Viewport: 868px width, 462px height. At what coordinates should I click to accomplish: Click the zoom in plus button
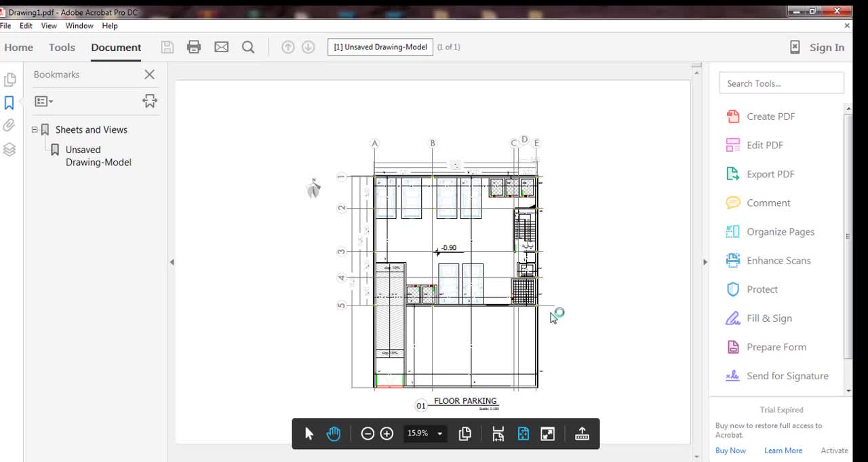(x=387, y=434)
